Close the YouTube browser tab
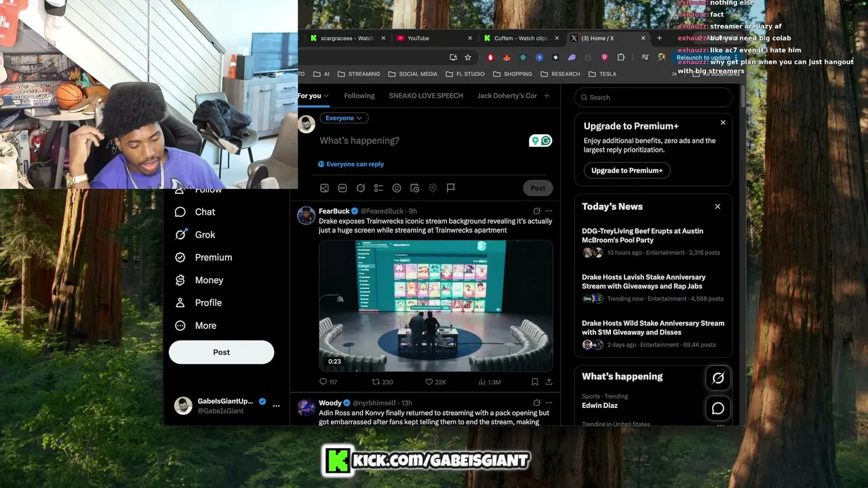Screen dimensions: 868x488 [470, 38]
